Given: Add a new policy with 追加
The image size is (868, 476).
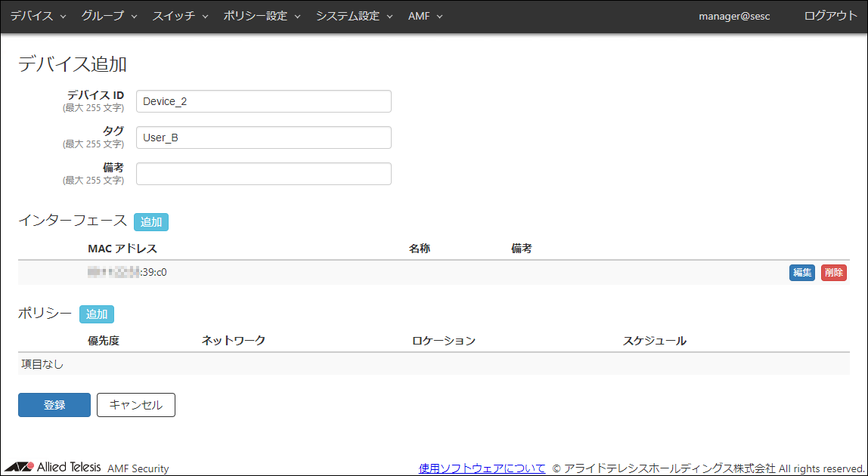Looking at the screenshot, I should 97,314.
